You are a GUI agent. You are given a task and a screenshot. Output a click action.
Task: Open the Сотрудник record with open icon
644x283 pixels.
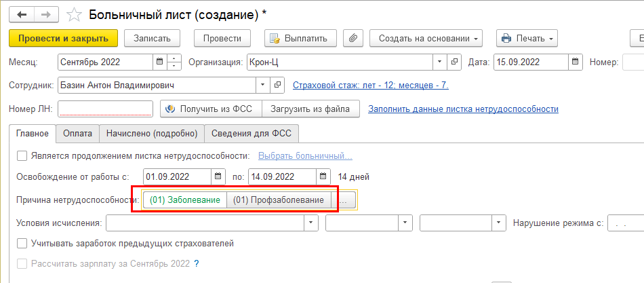(x=277, y=86)
